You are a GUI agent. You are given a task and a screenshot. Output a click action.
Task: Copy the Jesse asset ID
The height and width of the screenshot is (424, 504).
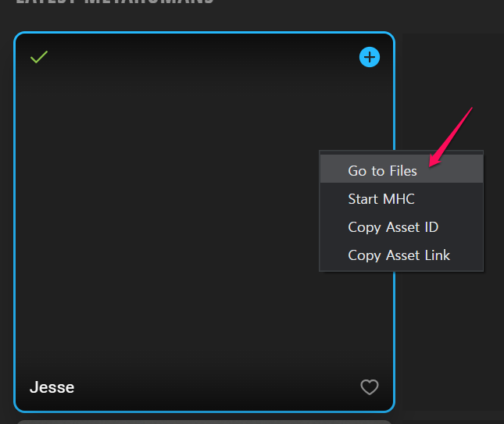(x=393, y=227)
